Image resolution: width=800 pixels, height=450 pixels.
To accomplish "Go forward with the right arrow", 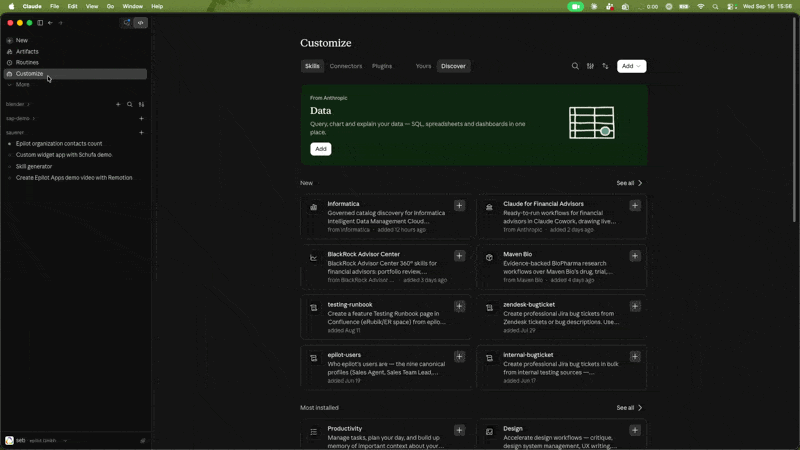I will pyautogui.click(x=60, y=22).
